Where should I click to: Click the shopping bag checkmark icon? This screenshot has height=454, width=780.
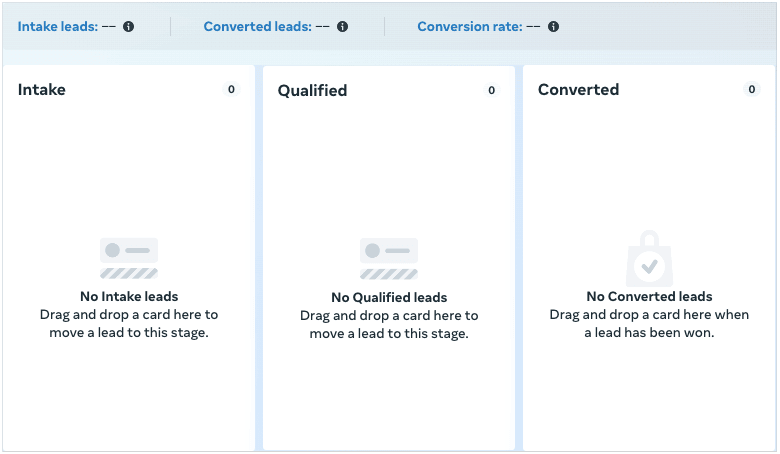tap(649, 260)
